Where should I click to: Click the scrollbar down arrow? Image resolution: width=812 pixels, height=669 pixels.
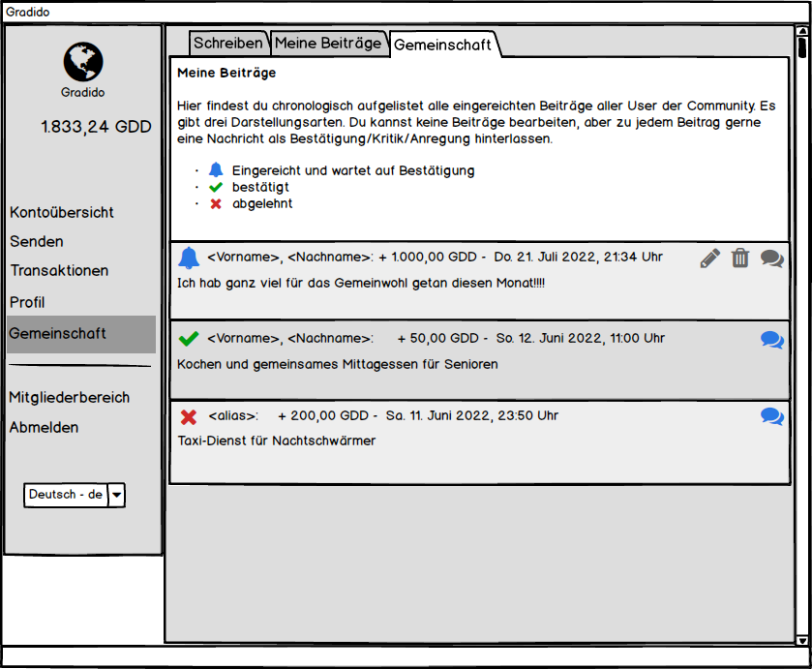pyautogui.click(x=801, y=640)
